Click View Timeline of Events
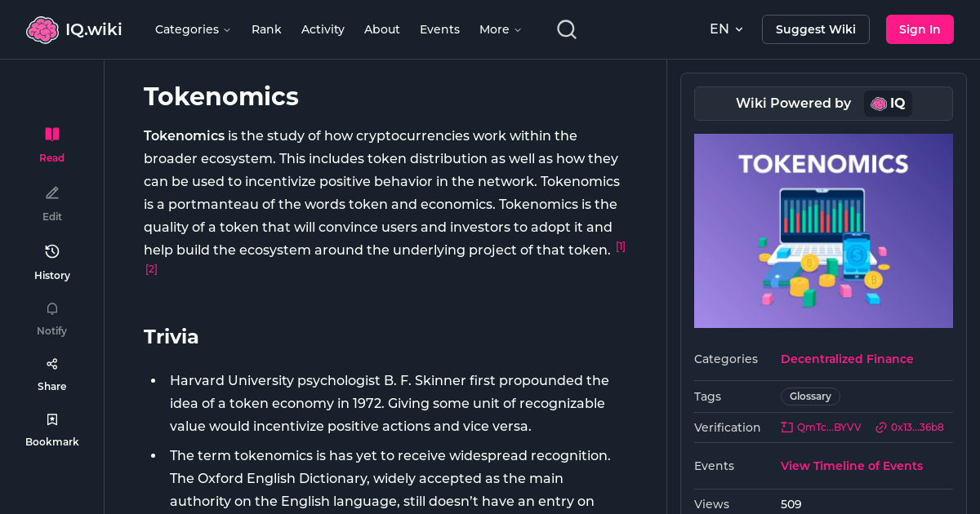 click(x=852, y=466)
